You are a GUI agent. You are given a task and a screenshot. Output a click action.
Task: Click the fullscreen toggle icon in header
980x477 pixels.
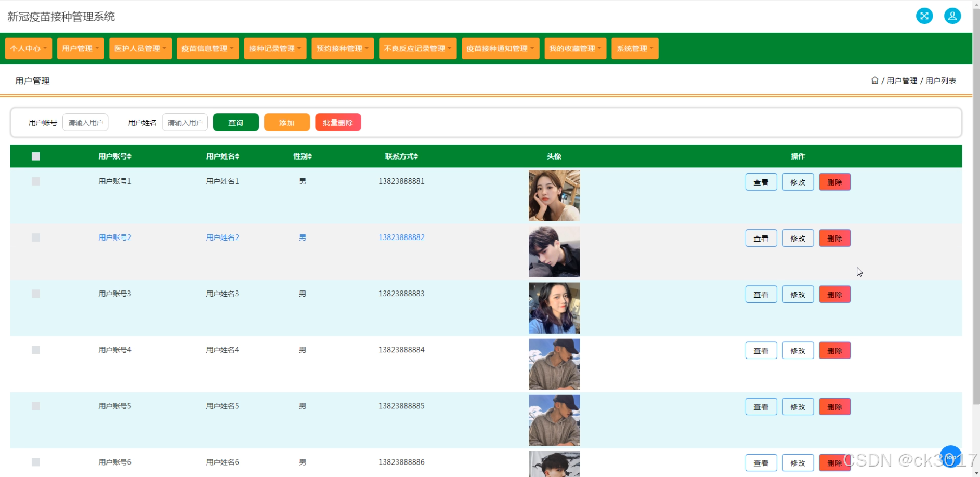pos(924,16)
